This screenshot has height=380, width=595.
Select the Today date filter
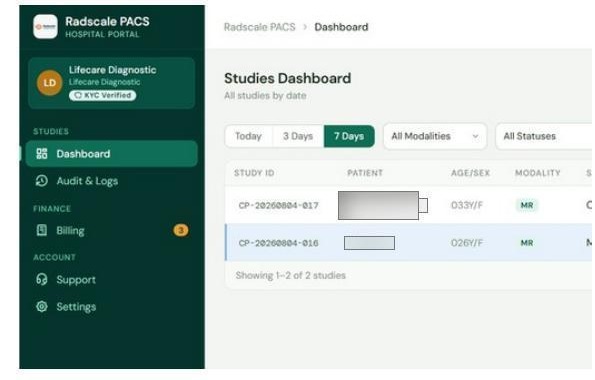(x=249, y=136)
